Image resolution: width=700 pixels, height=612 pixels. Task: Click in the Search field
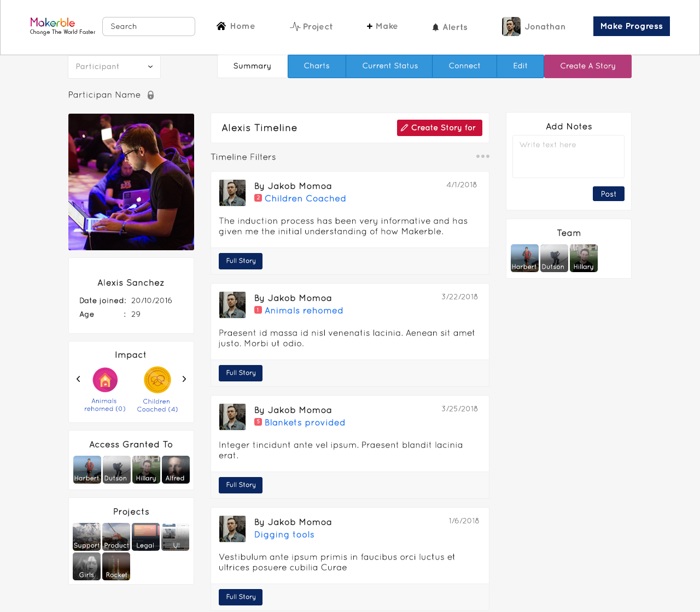click(149, 26)
